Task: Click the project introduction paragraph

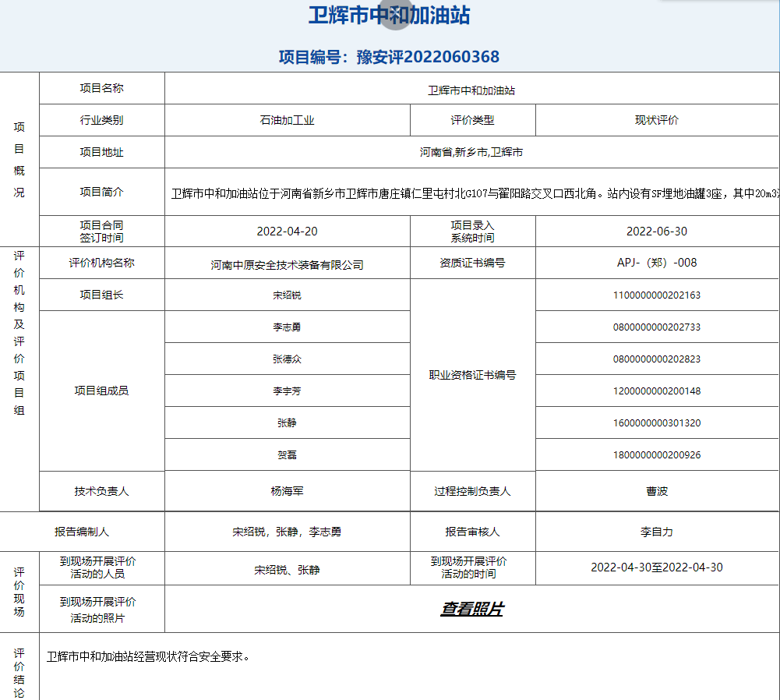Action: [475, 193]
